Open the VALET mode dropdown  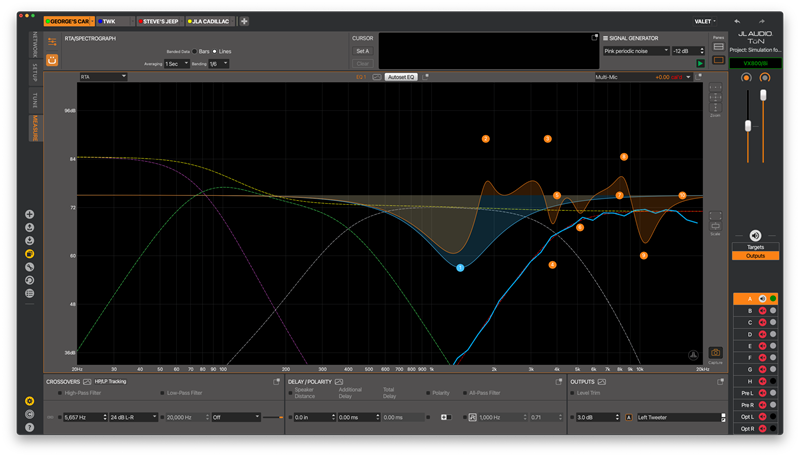[x=705, y=21]
